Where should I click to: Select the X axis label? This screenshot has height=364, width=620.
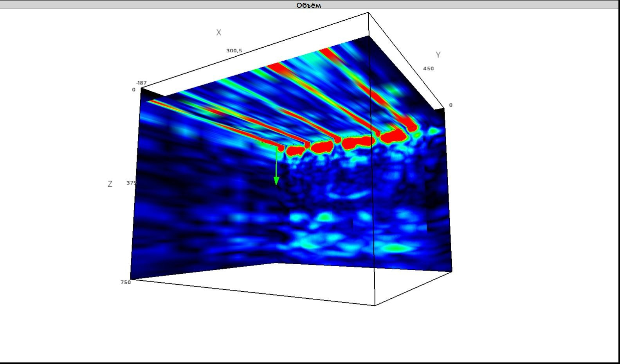click(x=218, y=33)
